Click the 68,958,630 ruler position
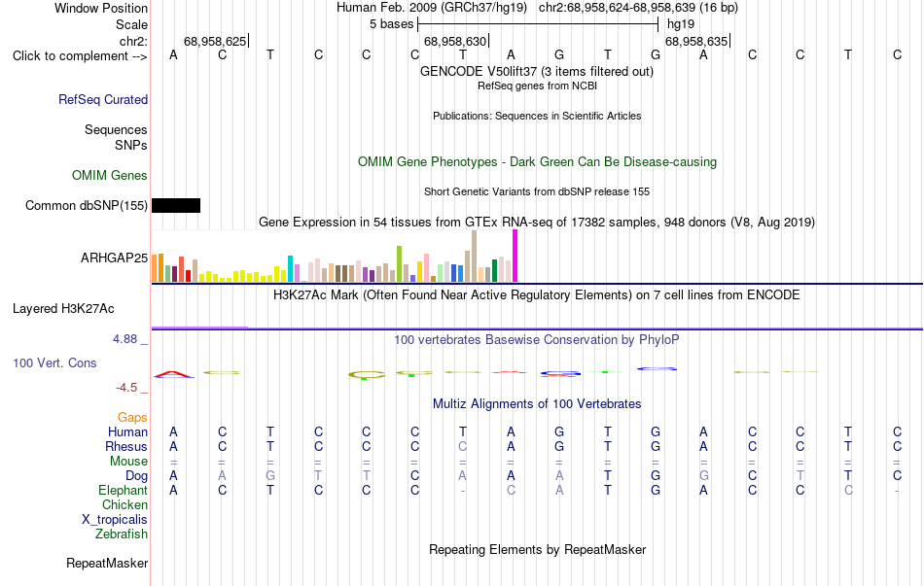The height and width of the screenshot is (586, 924). (x=455, y=41)
